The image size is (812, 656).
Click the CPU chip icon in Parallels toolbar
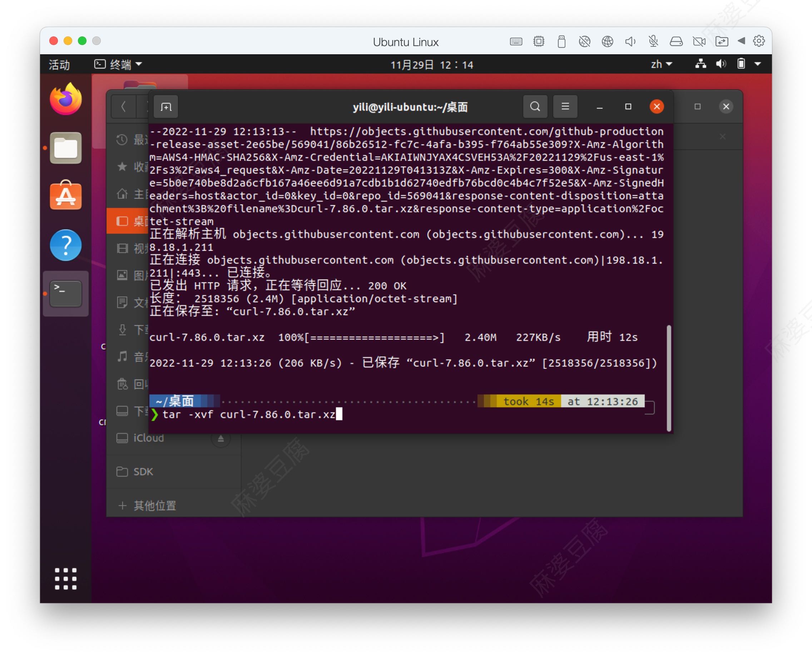(539, 41)
